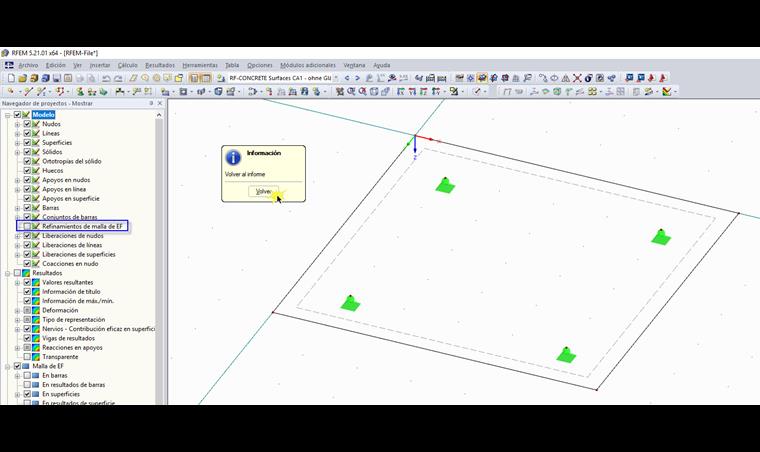This screenshot has height=452, width=760.
Task: Select the Coacciones en nudo tree item
Action: 70,264
